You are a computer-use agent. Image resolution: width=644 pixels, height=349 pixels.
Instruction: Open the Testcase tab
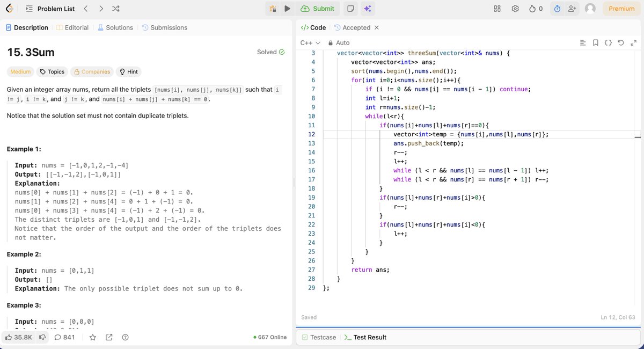(x=319, y=337)
